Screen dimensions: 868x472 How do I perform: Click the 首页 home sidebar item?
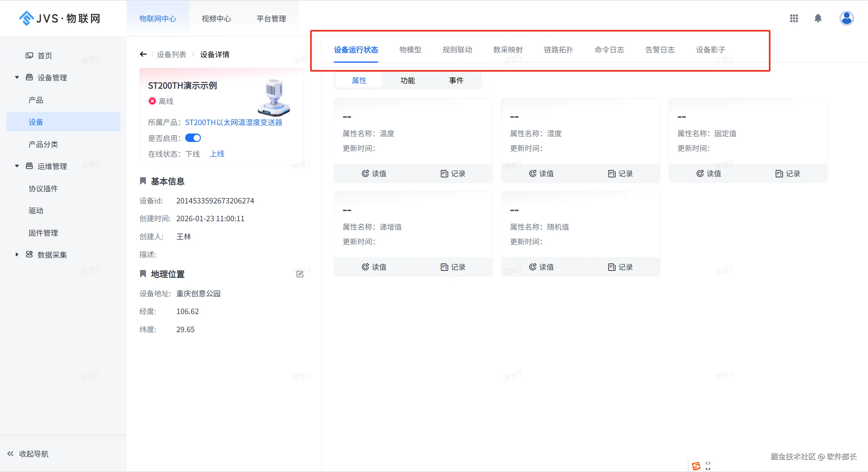(44, 55)
